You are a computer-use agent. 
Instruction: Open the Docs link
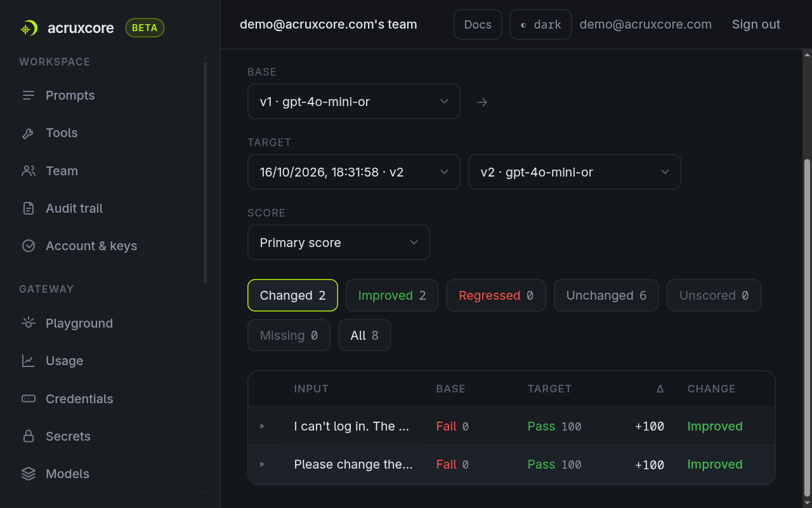(478, 25)
